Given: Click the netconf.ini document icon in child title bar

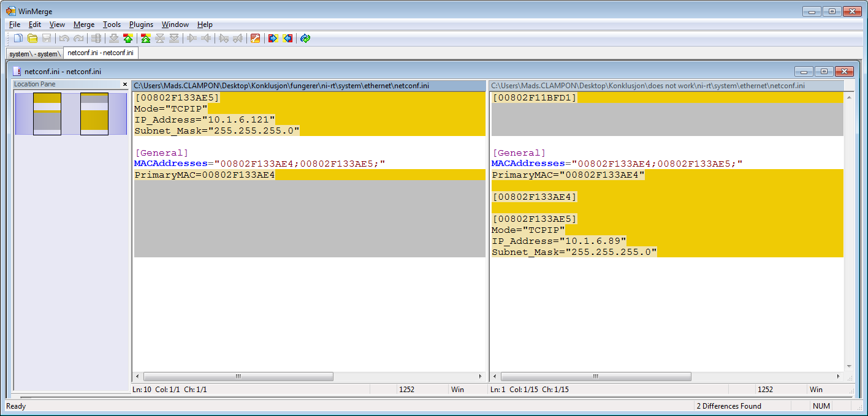Looking at the screenshot, I should (x=17, y=71).
